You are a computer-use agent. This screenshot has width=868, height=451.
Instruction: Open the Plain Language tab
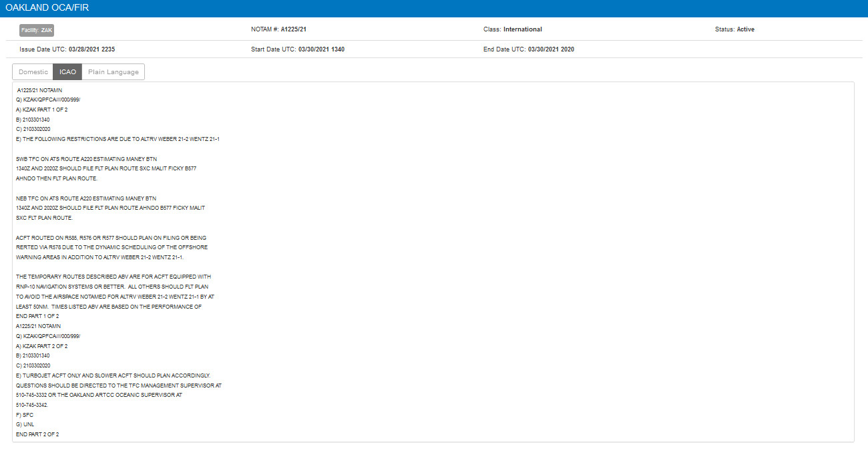(113, 72)
